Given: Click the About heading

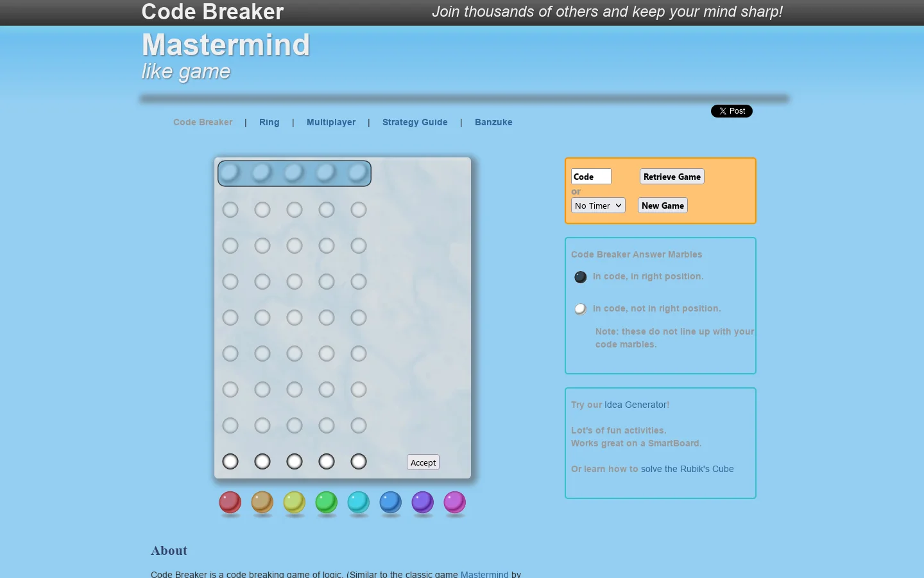Looking at the screenshot, I should pos(169,550).
